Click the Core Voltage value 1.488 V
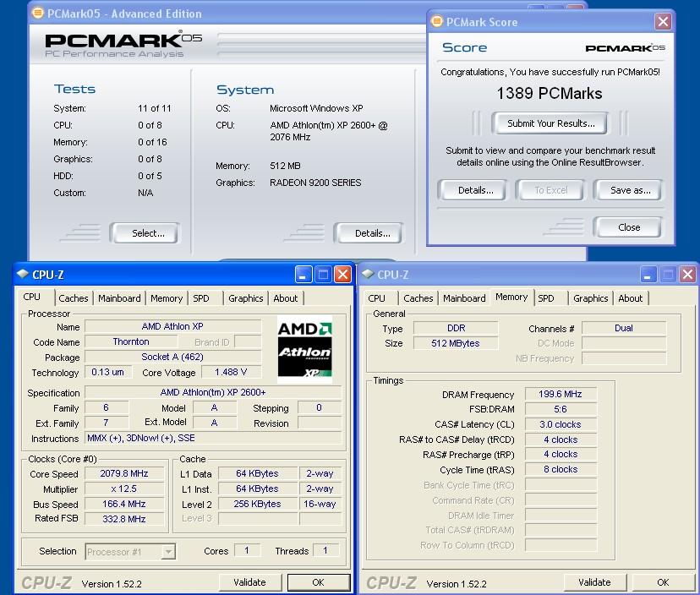The height and width of the screenshot is (595, 700). pos(231,372)
